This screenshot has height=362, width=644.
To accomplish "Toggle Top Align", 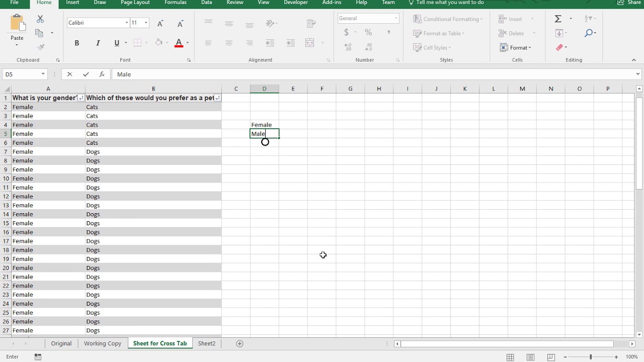I will coord(208,23).
